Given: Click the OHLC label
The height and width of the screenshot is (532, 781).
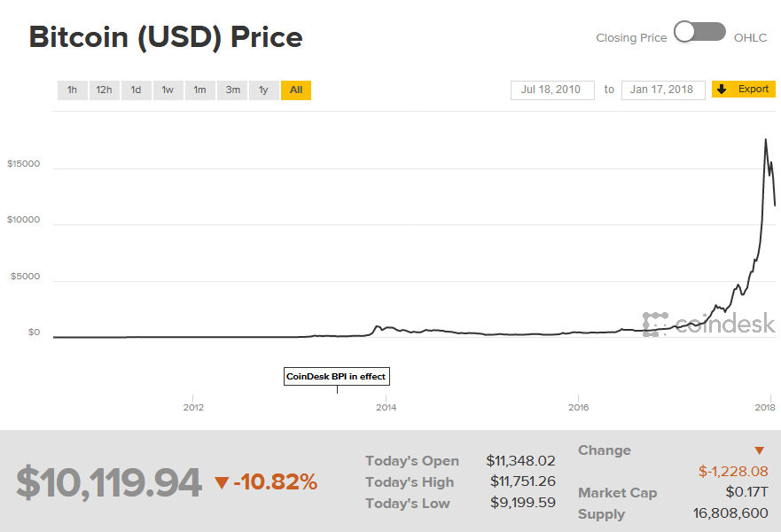Looking at the screenshot, I should 750,38.
